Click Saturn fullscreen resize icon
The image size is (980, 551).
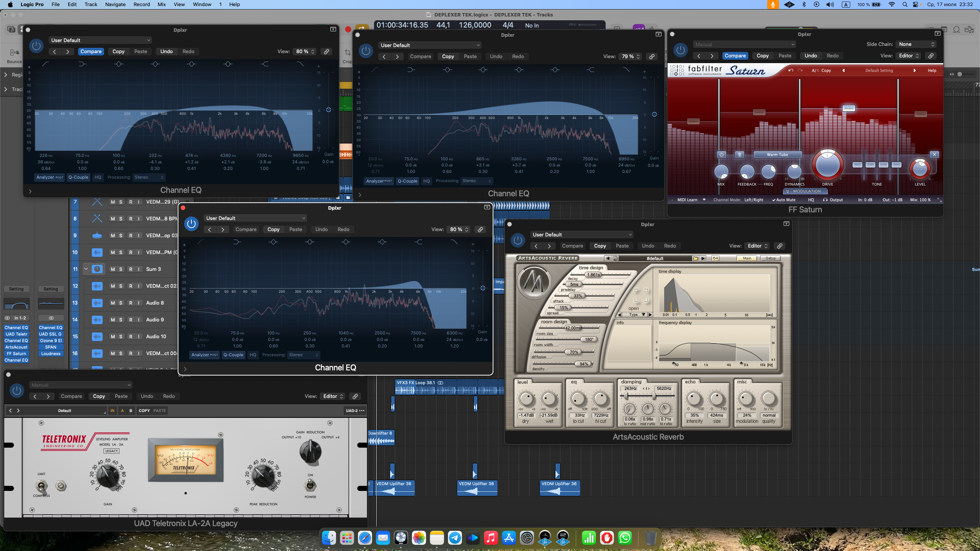pos(939,200)
